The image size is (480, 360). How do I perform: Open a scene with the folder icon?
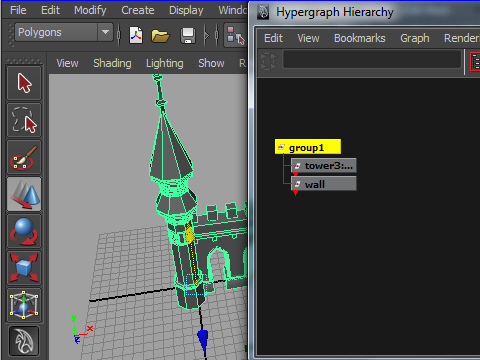pyautogui.click(x=160, y=35)
